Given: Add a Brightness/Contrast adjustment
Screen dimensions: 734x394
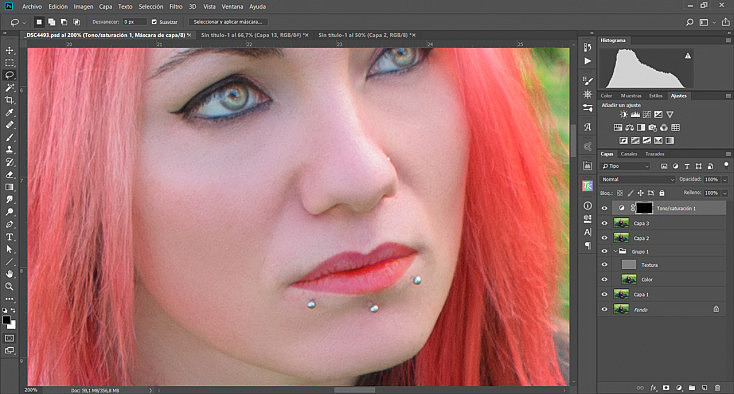Looking at the screenshot, I should [624, 115].
